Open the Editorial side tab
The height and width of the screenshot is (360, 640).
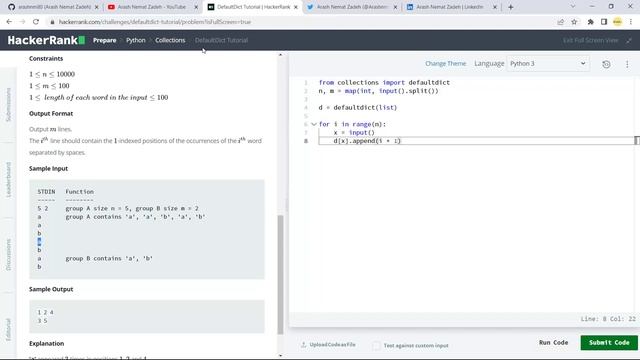[x=8, y=330]
